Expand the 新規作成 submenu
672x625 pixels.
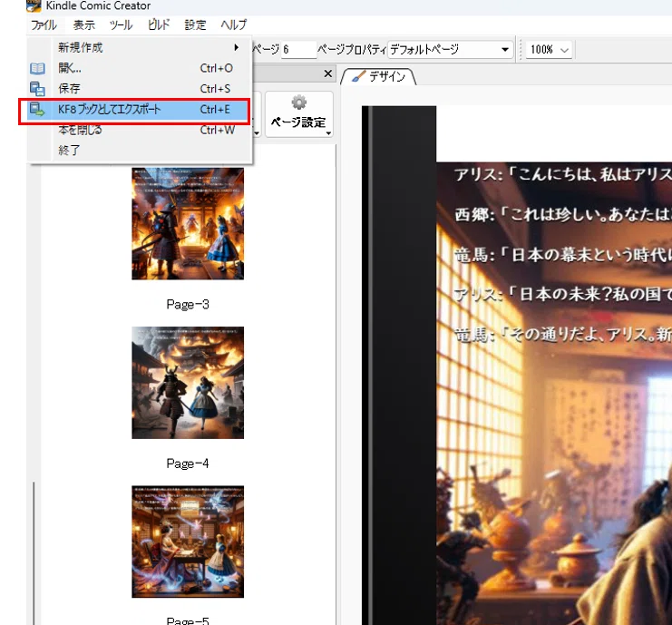coord(140,47)
